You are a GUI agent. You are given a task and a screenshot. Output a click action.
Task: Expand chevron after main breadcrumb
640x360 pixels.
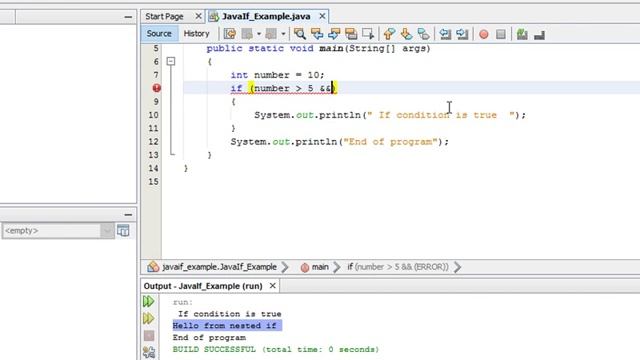point(337,267)
